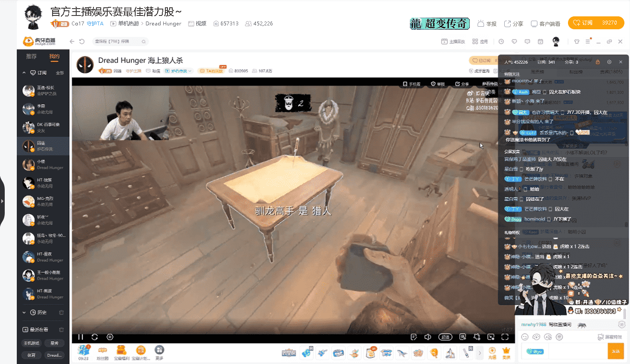This screenshot has width=630, height=364.
Task: Open the 充值 recharge icon
Action: click(492, 353)
